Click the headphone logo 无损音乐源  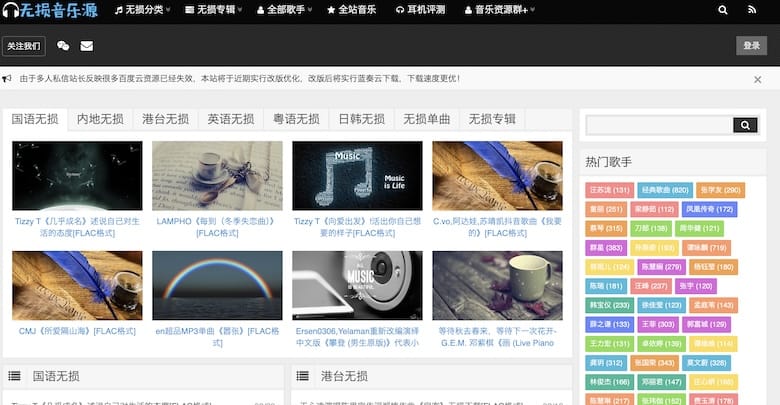pyautogui.click(x=50, y=10)
